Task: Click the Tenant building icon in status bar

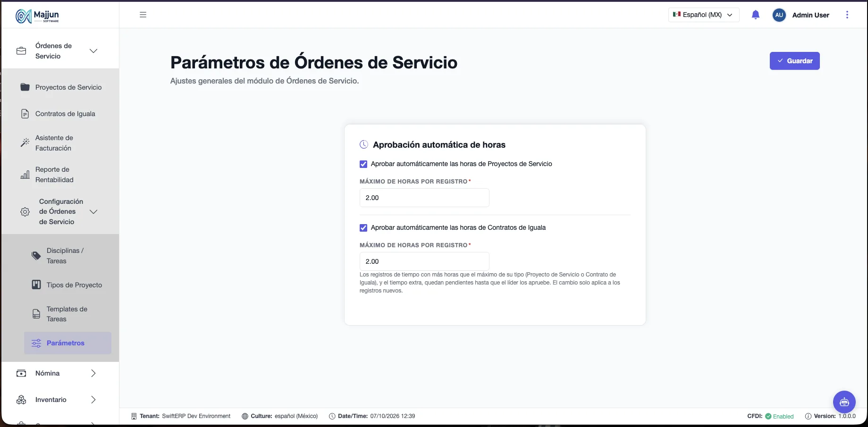Action: click(x=134, y=416)
